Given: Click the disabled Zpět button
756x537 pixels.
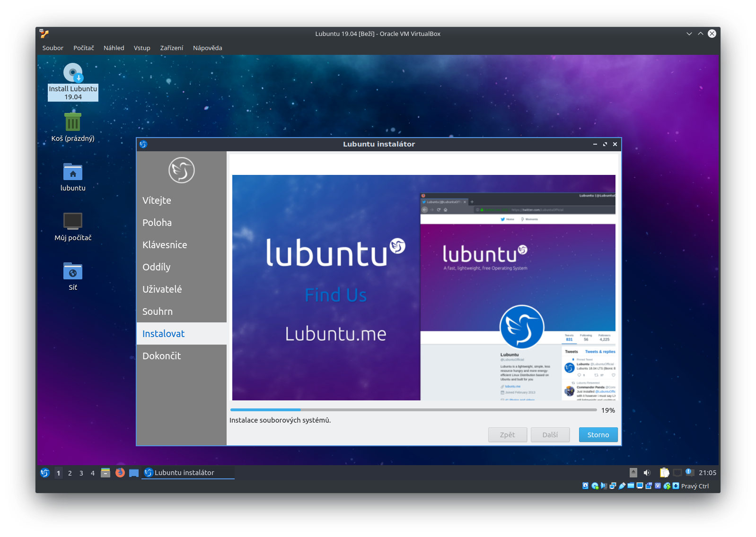Looking at the screenshot, I should [x=508, y=435].
